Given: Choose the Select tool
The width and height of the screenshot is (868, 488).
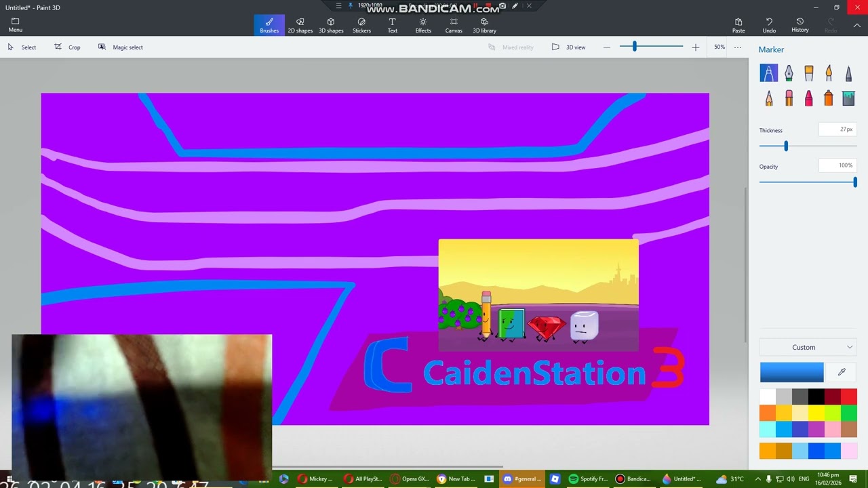Looking at the screenshot, I should [x=22, y=47].
